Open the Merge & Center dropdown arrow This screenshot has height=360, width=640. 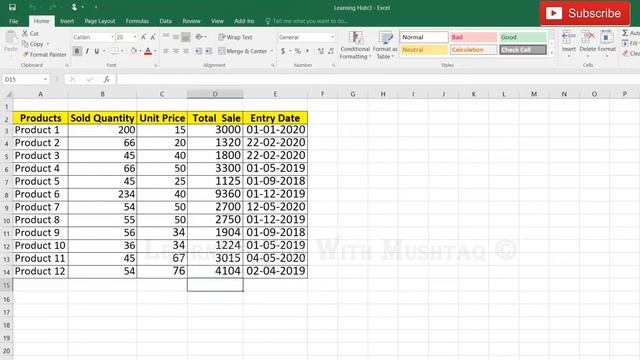coord(272,51)
